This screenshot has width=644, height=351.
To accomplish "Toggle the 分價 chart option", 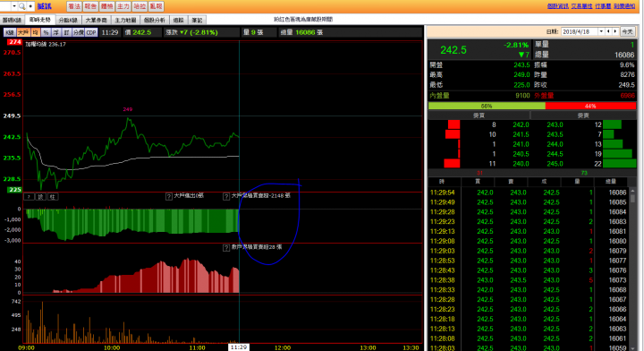I will [79, 32].
